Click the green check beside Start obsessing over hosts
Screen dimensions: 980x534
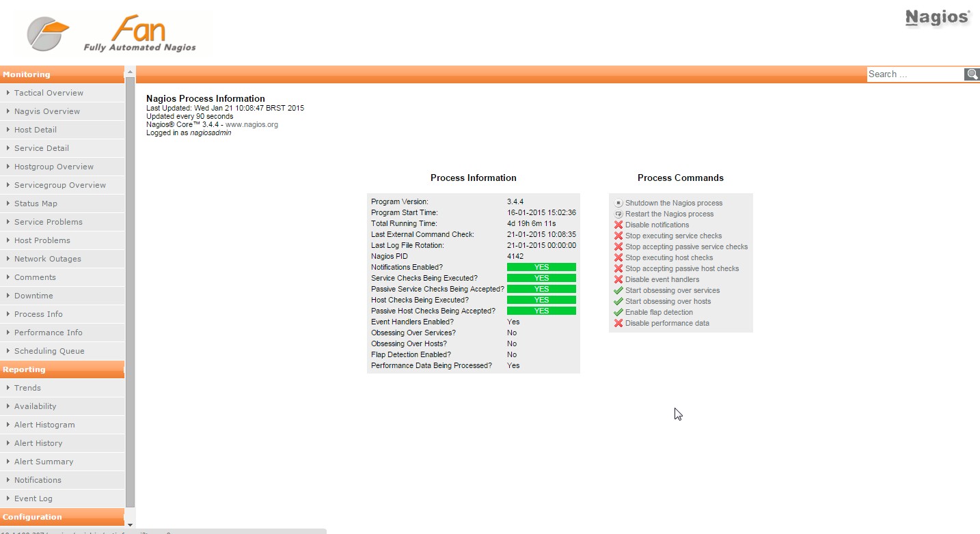618,301
